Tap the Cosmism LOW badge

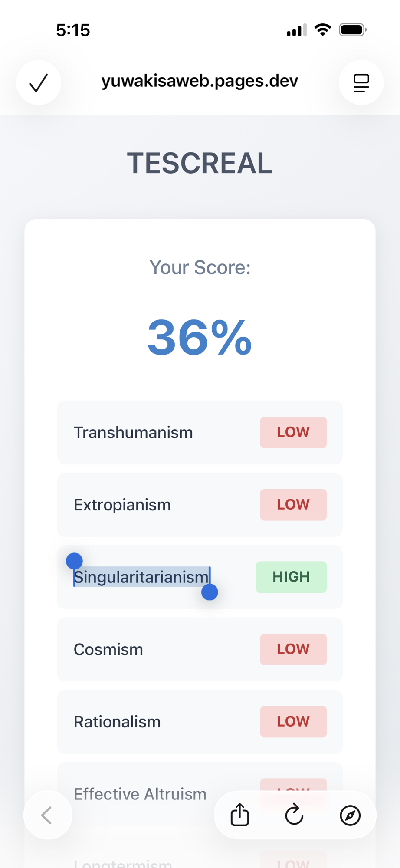click(293, 649)
